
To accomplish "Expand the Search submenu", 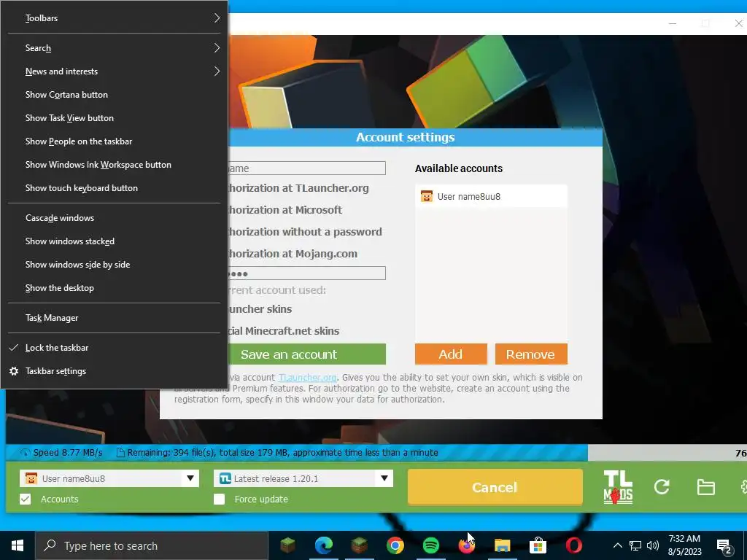I will click(x=115, y=48).
